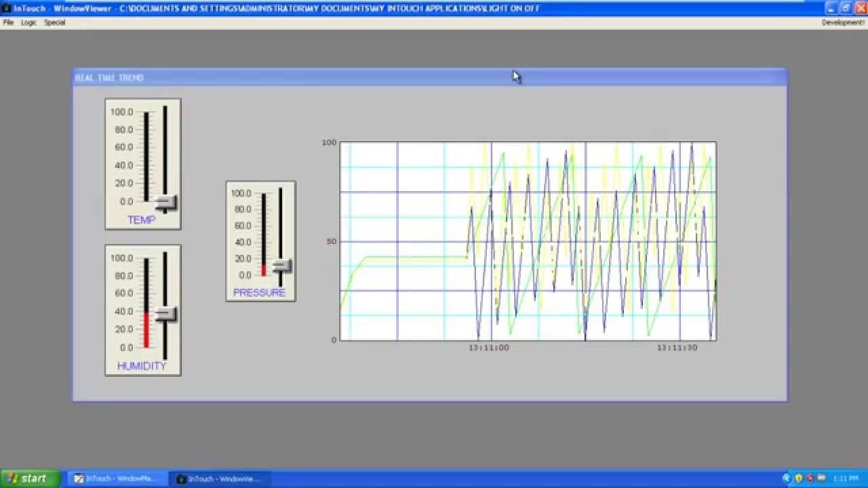Click the InTouch title bar icon

(7, 8)
